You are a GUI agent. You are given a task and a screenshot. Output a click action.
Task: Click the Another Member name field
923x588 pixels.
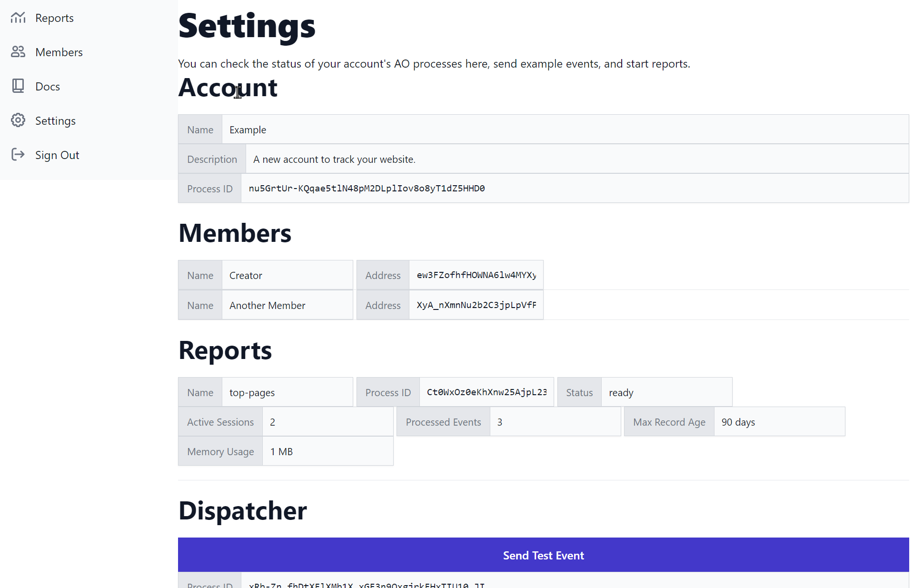click(287, 305)
